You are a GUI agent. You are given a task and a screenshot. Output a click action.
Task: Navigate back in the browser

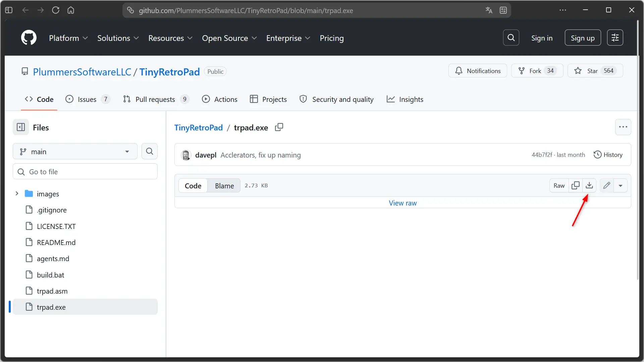(x=25, y=10)
